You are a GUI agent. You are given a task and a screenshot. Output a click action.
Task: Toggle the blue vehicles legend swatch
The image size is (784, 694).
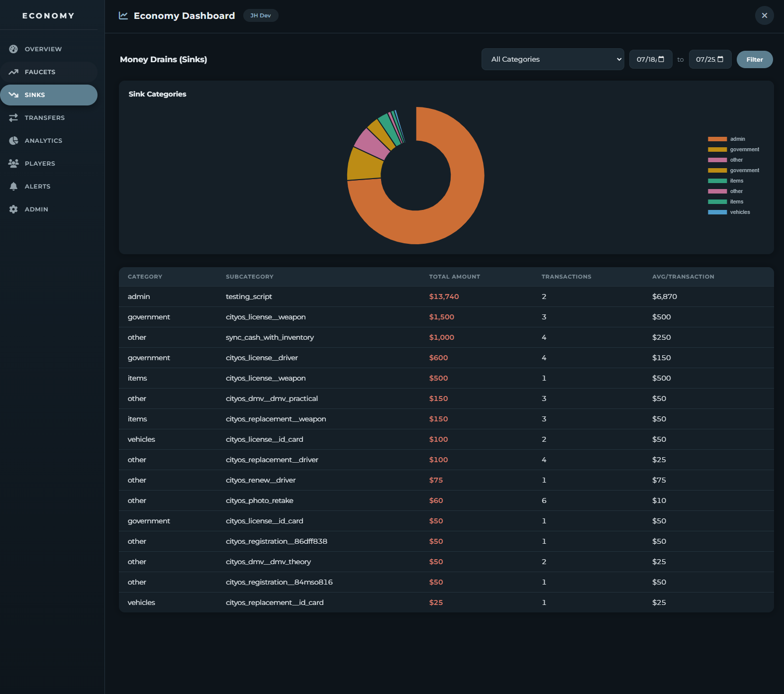pyautogui.click(x=717, y=212)
